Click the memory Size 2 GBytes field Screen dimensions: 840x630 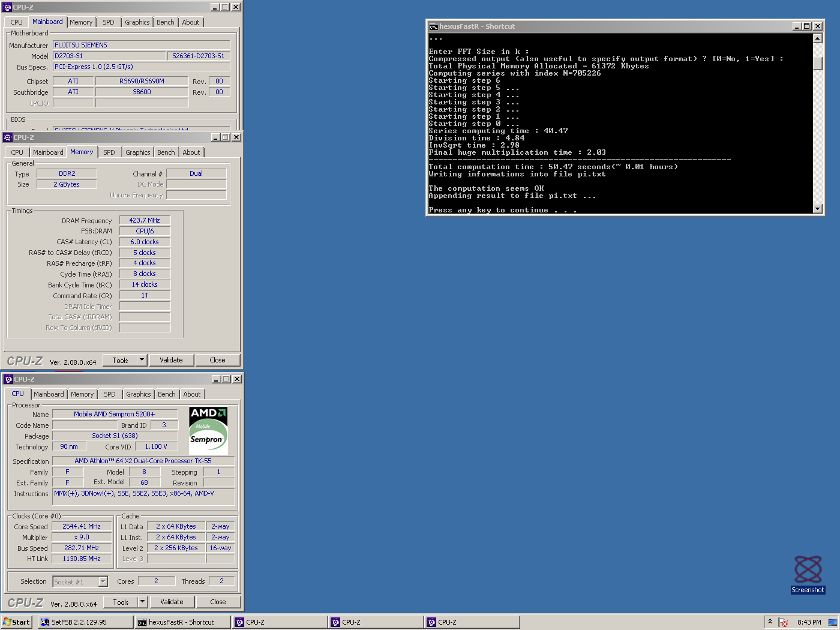click(67, 184)
